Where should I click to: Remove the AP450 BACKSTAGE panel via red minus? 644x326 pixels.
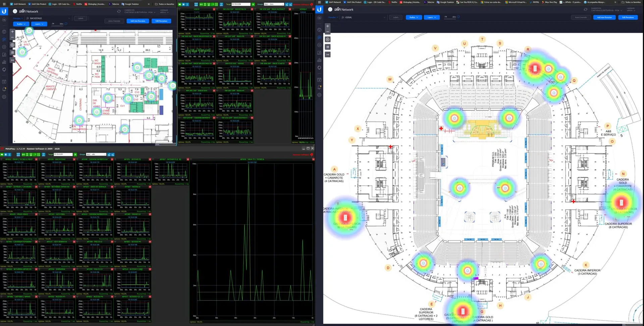click(74, 159)
